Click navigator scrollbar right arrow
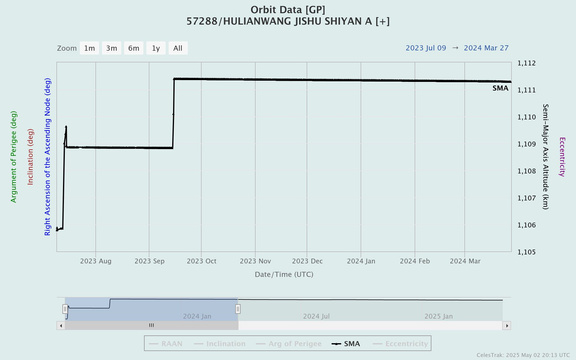This screenshot has height=360, width=576. click(507, 325)
